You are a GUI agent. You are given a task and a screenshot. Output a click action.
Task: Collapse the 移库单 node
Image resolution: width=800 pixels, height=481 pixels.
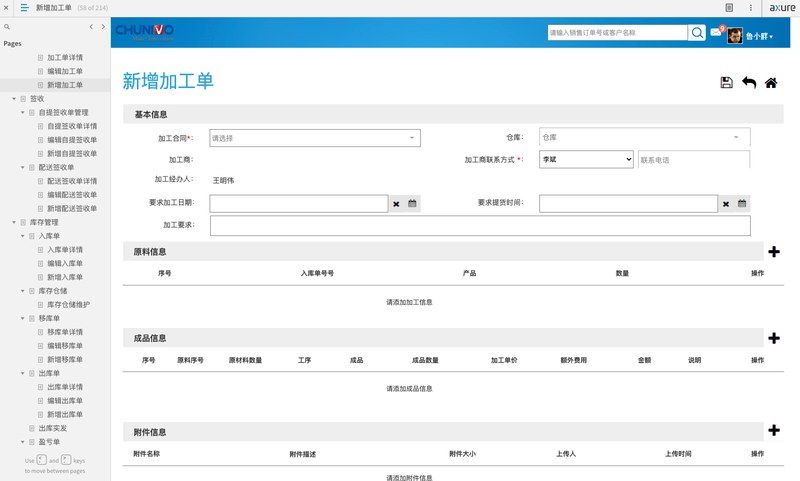22,318
